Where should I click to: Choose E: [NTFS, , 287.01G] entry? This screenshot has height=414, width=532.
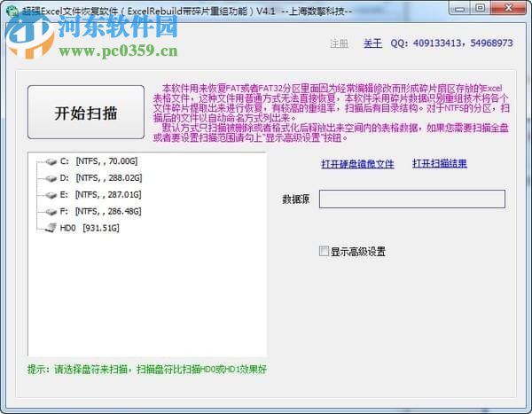point(100,194)
